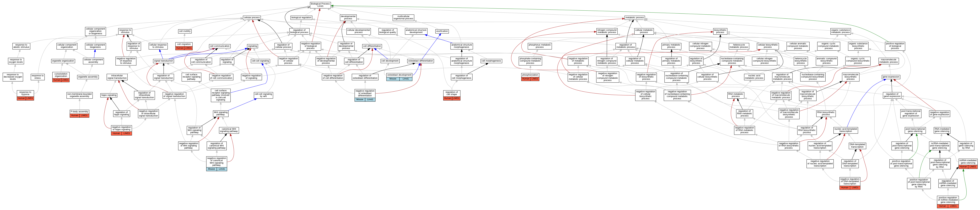The image size is (980, 210).
Task: Select 'regulation of biological quality' node
Action: [388, 31]
